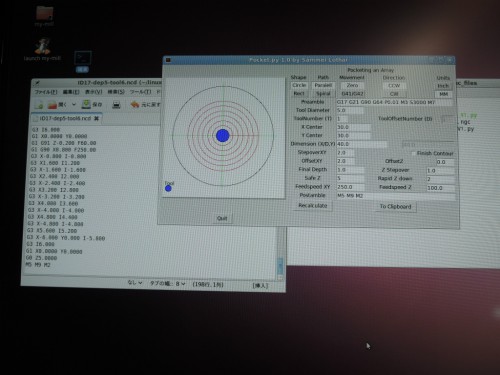The width and height of the screenshot is (500, 375).
Task: Click the undo arrow icon in editor toolbar
Action: click(135, 105)
